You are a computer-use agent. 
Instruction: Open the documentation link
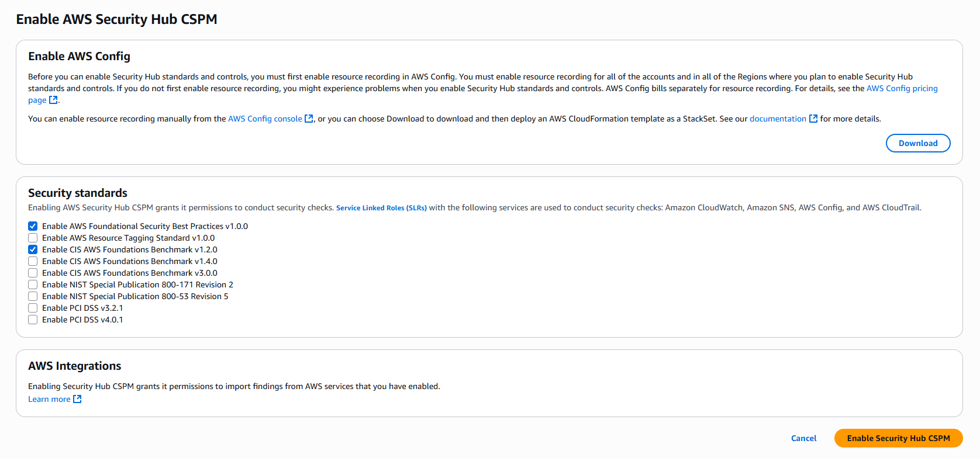[x=778, y=119]
